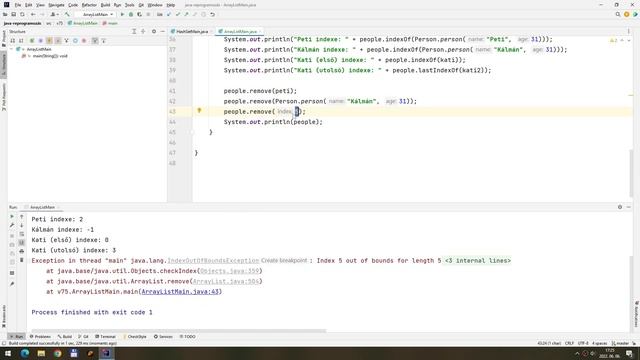This screenshot has width=640, height=360.
Task: Click Collapse All in Structure panel header
Action: tap(143, 31)
